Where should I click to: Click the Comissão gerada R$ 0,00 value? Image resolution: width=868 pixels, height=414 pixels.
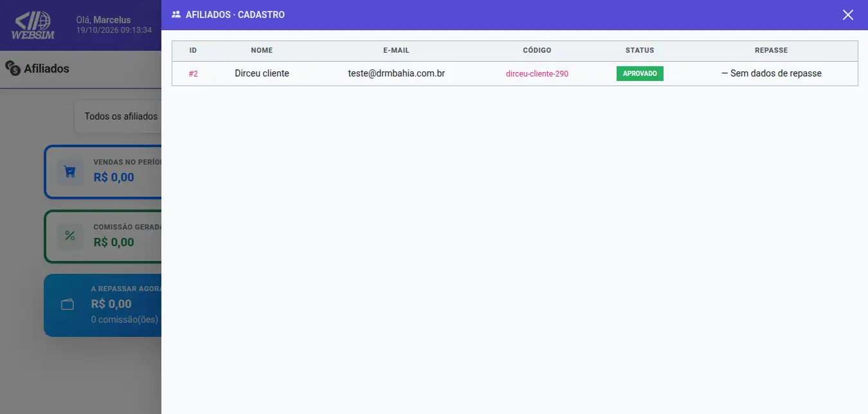(114, 242)
